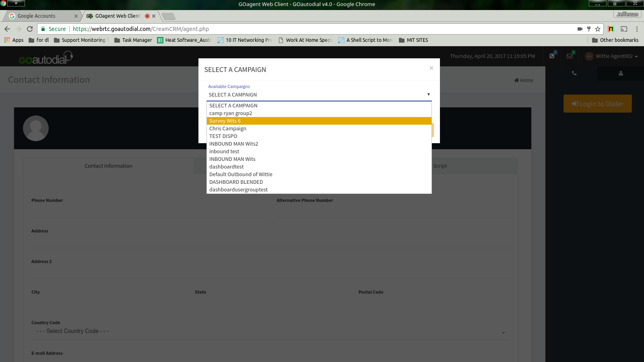Switch to the phone tab in the right sidebar
The height and width of the screenshot is (362, 644).
[574, 73]
